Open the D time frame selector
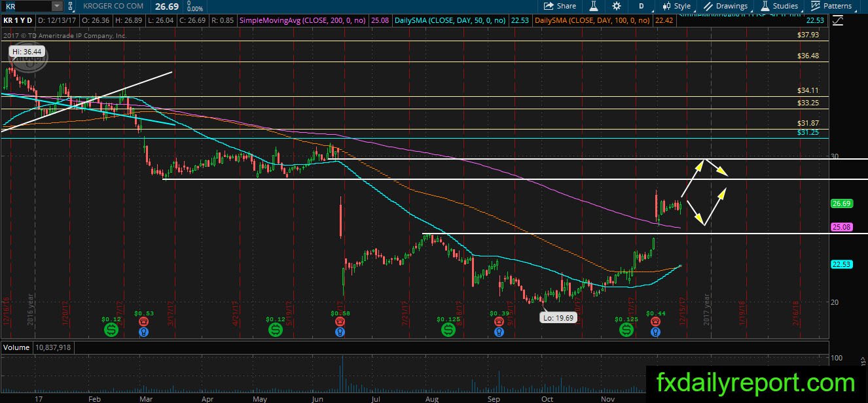 (640, 6)
